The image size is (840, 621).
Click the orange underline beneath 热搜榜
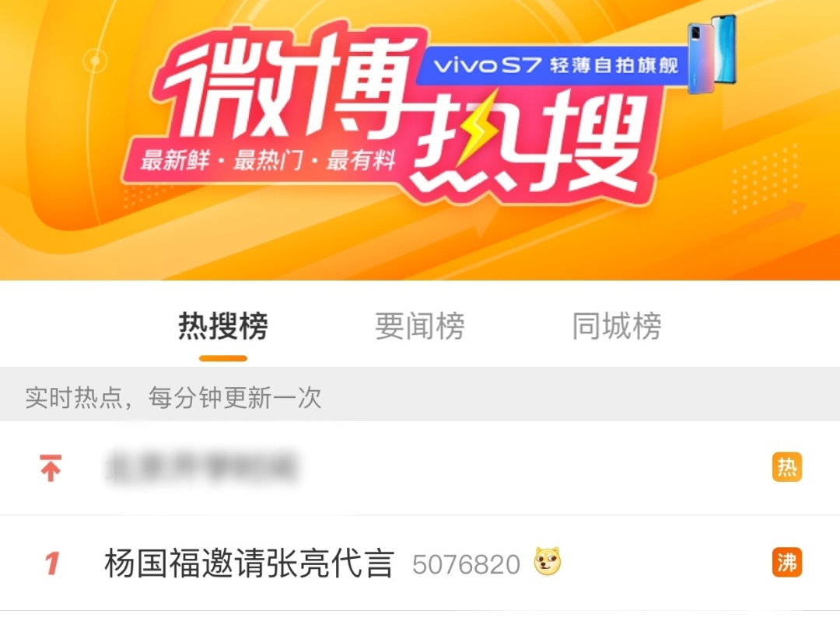223,358
